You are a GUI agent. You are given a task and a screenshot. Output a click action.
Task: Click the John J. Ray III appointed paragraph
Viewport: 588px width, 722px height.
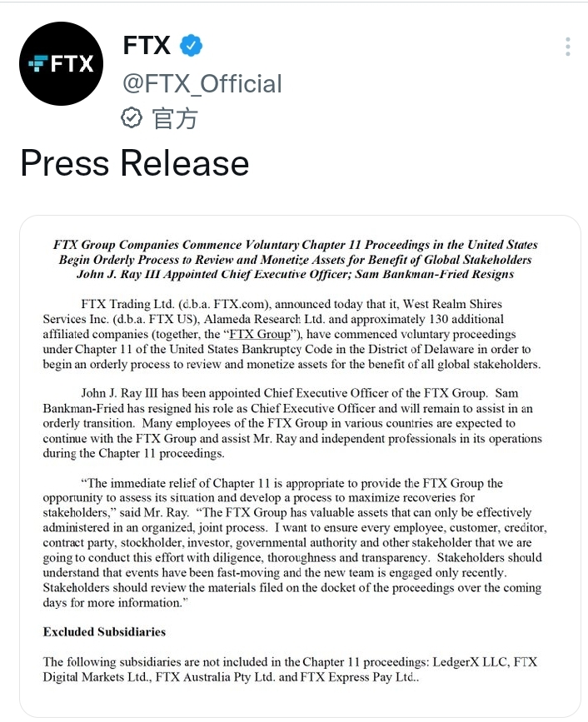292,423
